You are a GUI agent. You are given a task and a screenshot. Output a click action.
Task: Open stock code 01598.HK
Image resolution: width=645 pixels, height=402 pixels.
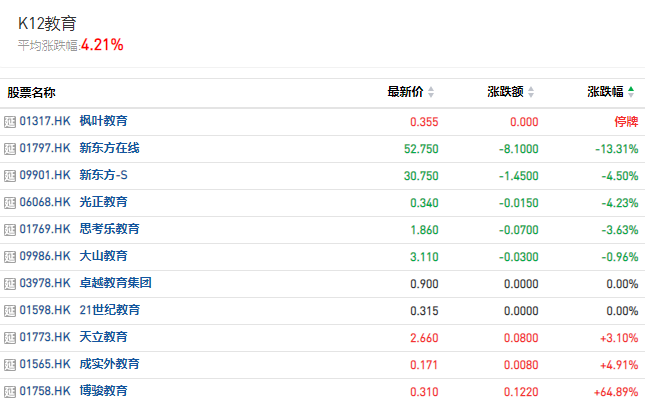[45, 310]
